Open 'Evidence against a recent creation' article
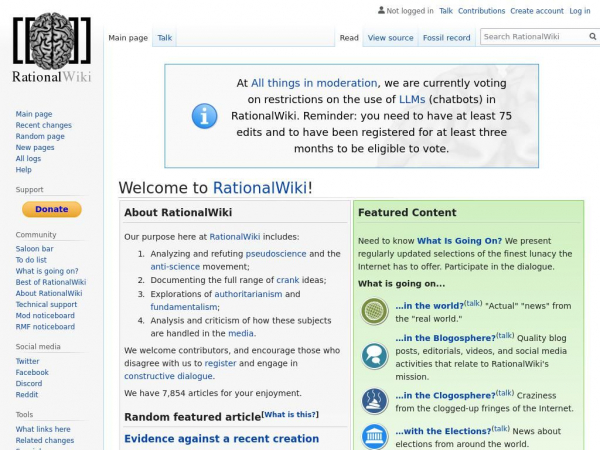The image size is (600, 450). click(221, 439)
